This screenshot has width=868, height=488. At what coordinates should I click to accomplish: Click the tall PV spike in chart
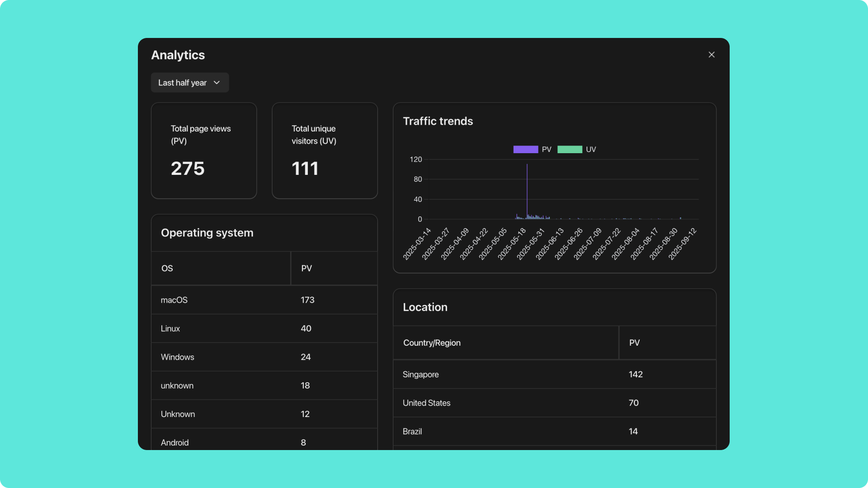pos(527,190)
